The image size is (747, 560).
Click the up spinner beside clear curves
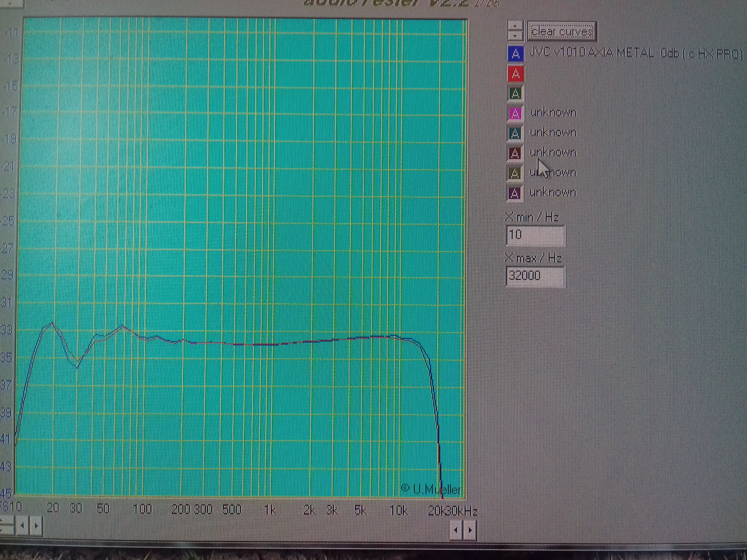[x=515, y=26]
